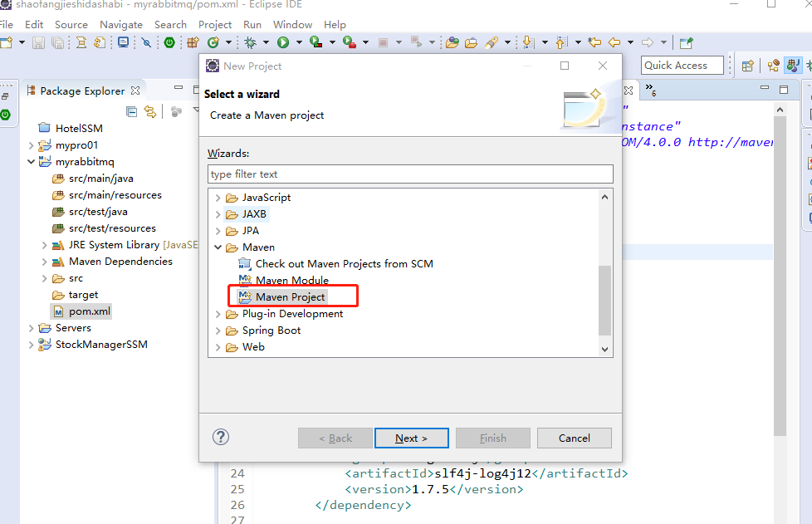Click the skip breakpoints toolbar icon

tap(147, 42)
